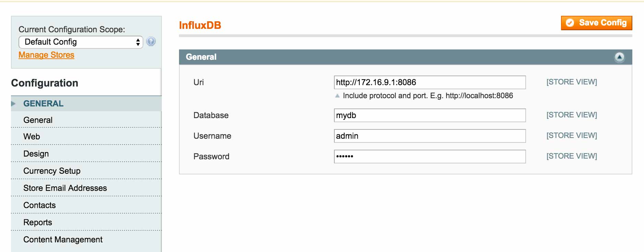
Task: Click the triangle arrow beside GENERAL heading
Action: 13,104
